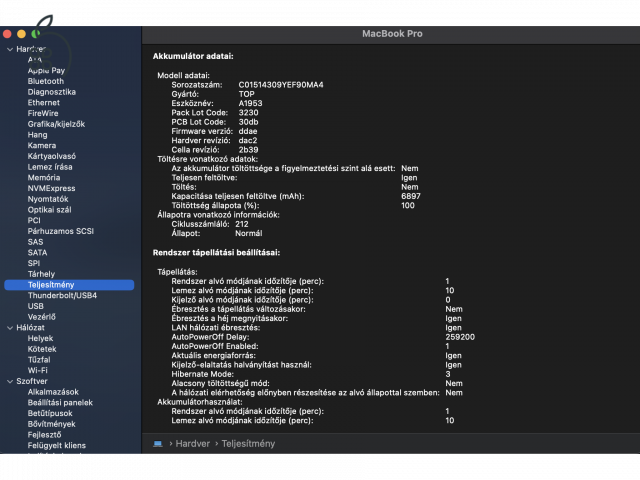This screenshot has width=640, height=480.
Task: Select Kötetek under Hálózat
Action: [x=42, y=349]
